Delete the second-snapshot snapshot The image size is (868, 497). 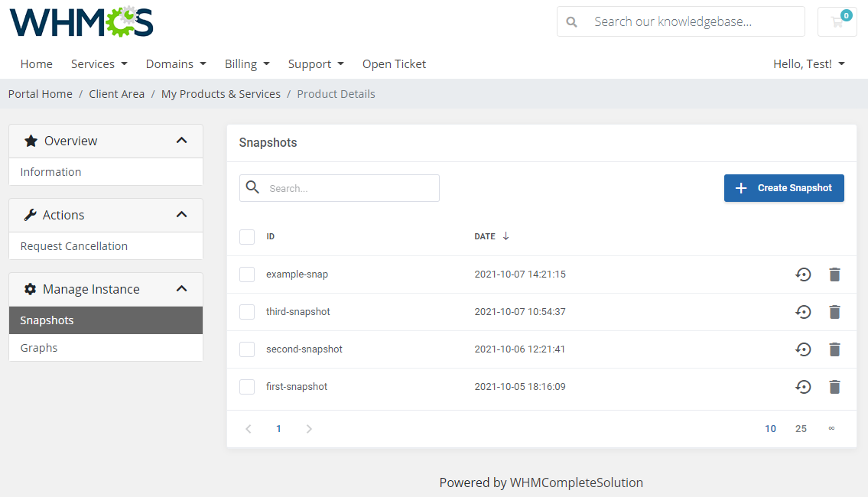tap(834, 349)
